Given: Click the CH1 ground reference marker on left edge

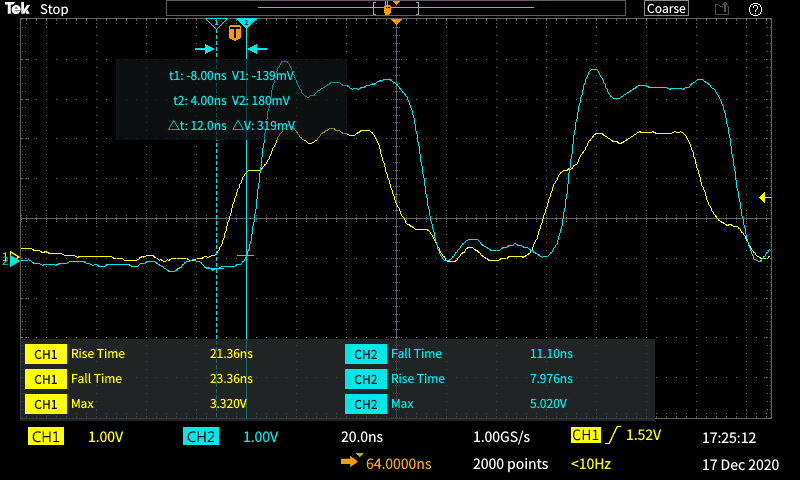Looking at the screenshot, I should [x=12, y=259].
